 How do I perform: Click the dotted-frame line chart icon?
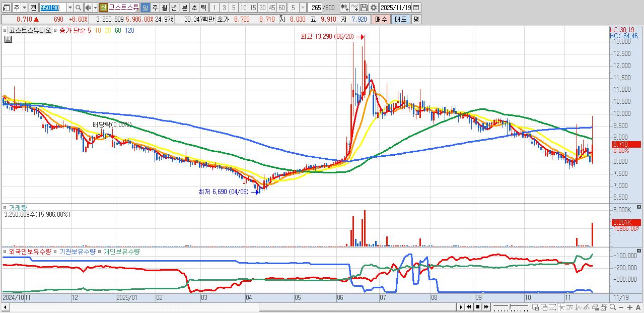coord(553,307)
